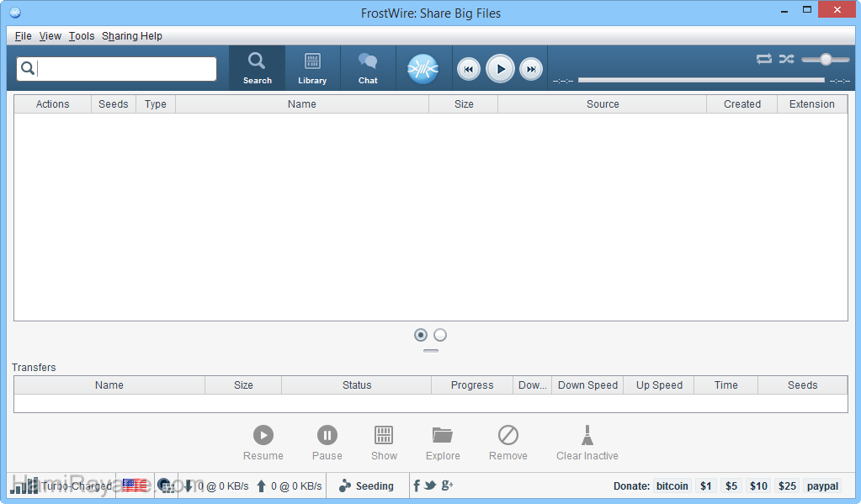The height and width of the screenshot is (504, 861).
Task: Click Show in library button
Action: point(384,443)
